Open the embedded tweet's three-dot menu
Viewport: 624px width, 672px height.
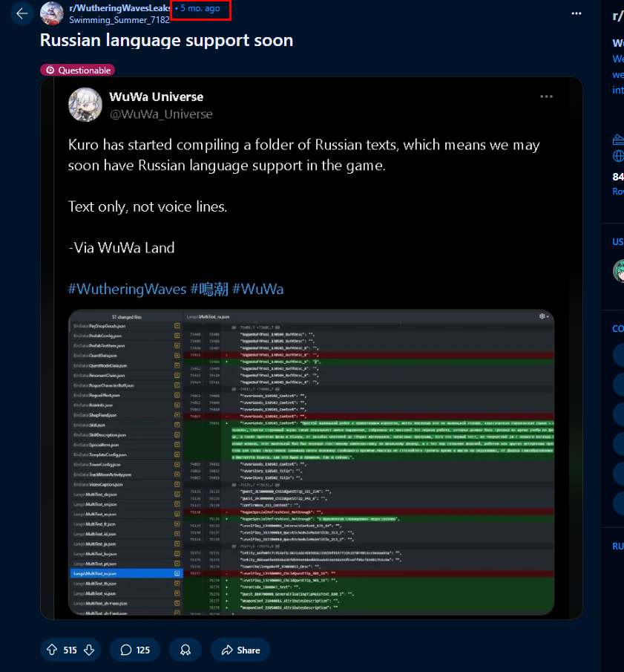(546, 97)
